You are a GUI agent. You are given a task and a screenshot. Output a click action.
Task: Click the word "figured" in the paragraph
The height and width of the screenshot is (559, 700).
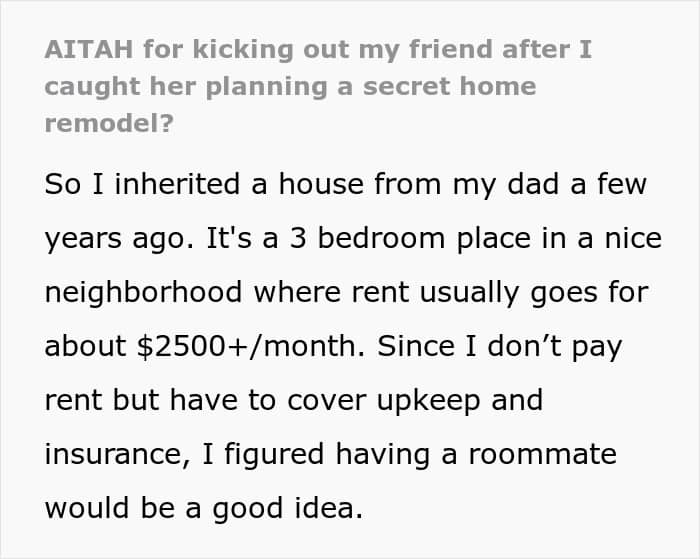point(273,454)
